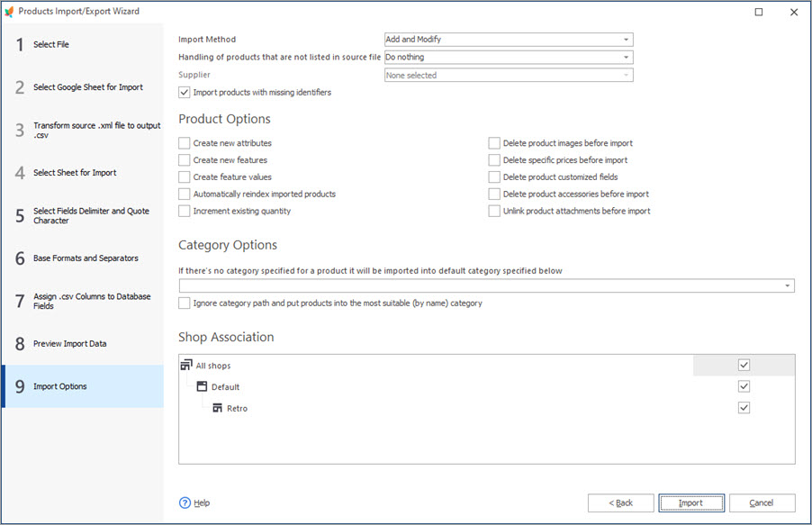Close the Products Import/Export Wizard
Screen dimensions: 812x525
click(x=794, y=12)
